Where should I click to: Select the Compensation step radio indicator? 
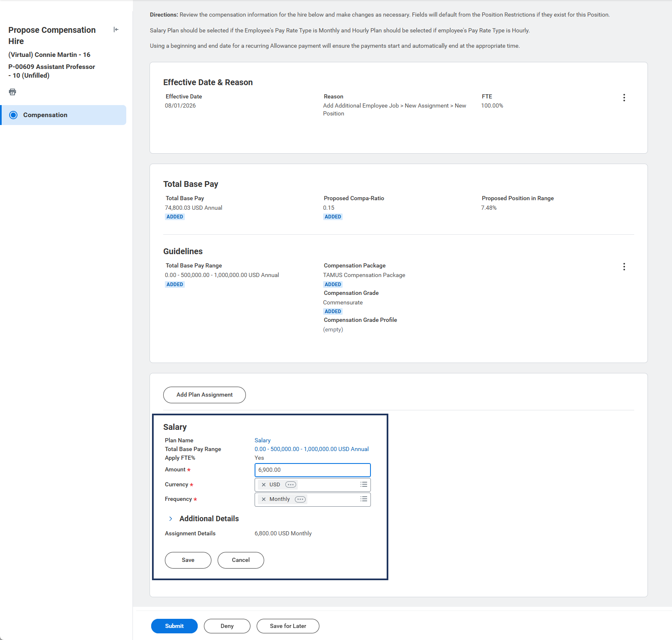13,115
